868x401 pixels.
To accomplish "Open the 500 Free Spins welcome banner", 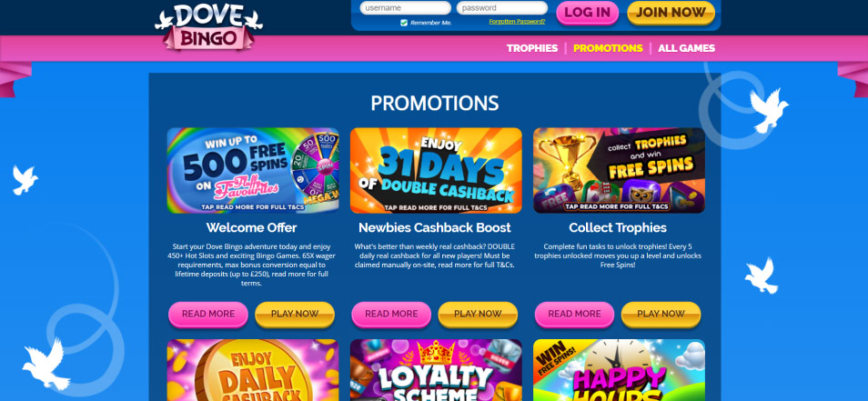I will (x=253, y=170).
